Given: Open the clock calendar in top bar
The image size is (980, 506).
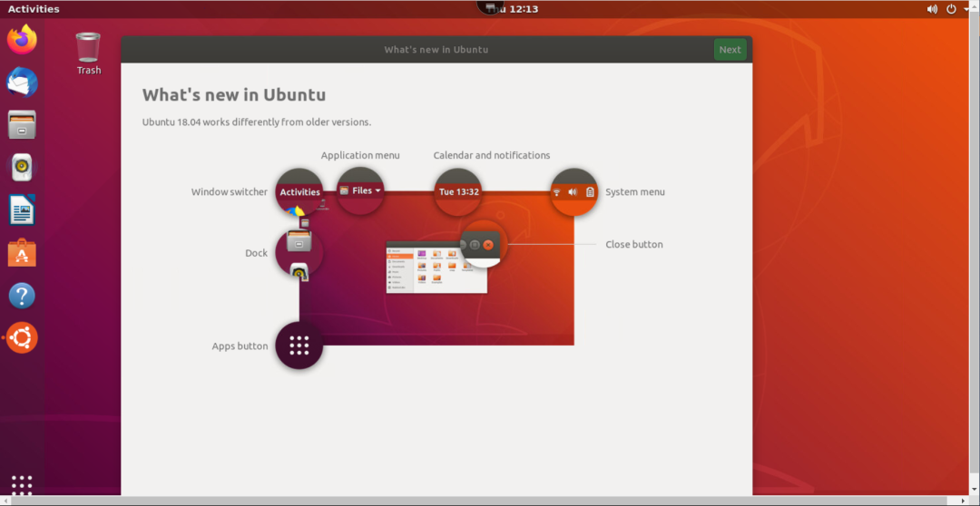Looking at the screenshot, I should tap(513, 9).
